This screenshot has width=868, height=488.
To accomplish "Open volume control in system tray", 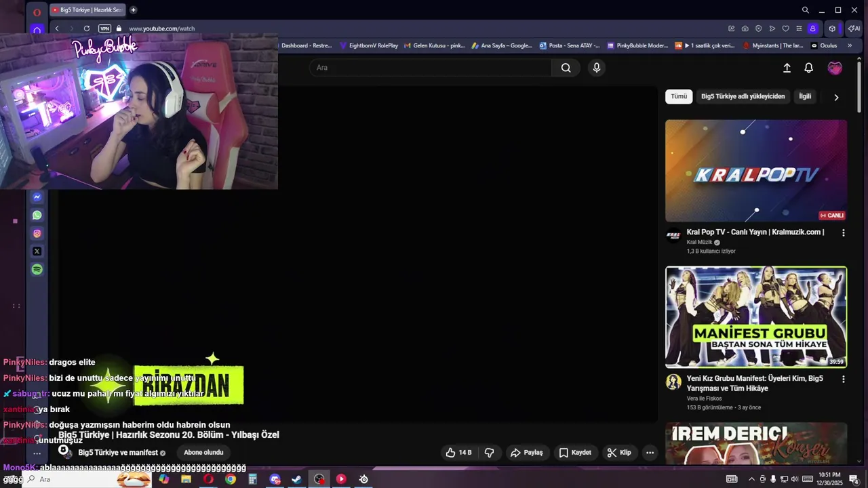I will [x=795, y=479].
